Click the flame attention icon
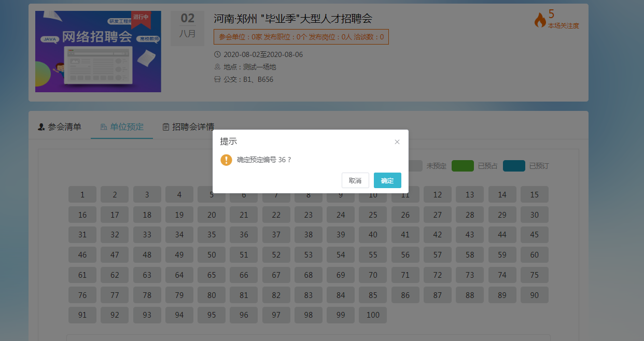 coord(540,20)
